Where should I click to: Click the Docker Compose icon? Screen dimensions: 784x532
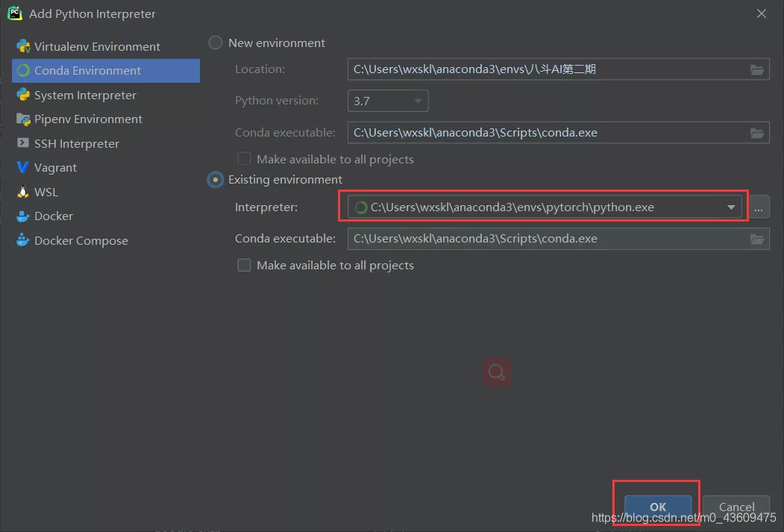pyautogui.click(x=23, y=240)
